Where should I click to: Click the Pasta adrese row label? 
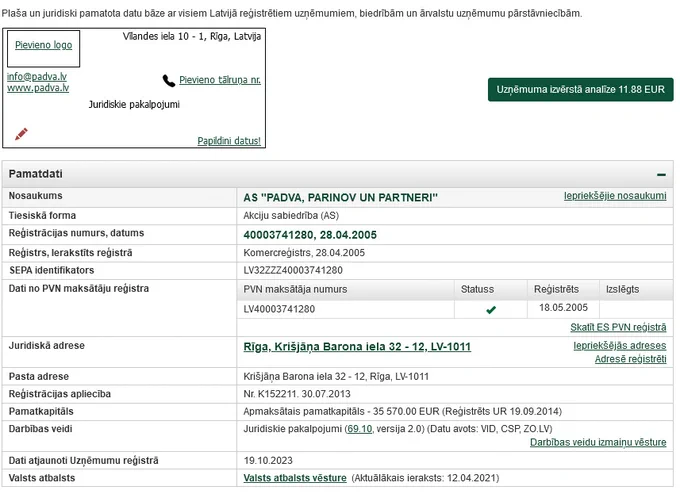coord(39,376)
